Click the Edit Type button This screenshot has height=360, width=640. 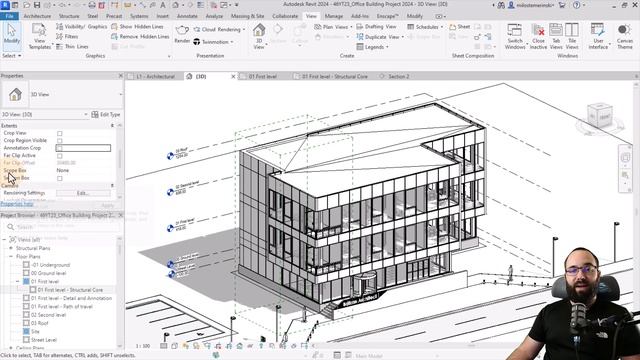[x=106, y=115]
